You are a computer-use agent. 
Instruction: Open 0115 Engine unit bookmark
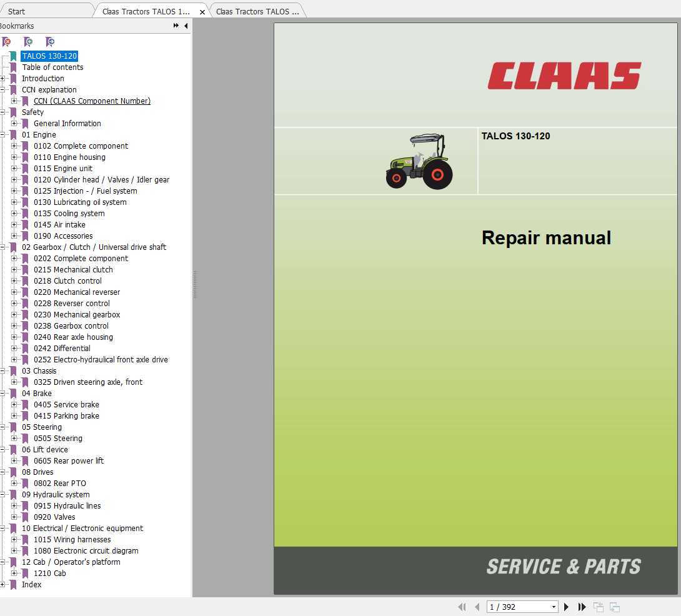[63, 169]
